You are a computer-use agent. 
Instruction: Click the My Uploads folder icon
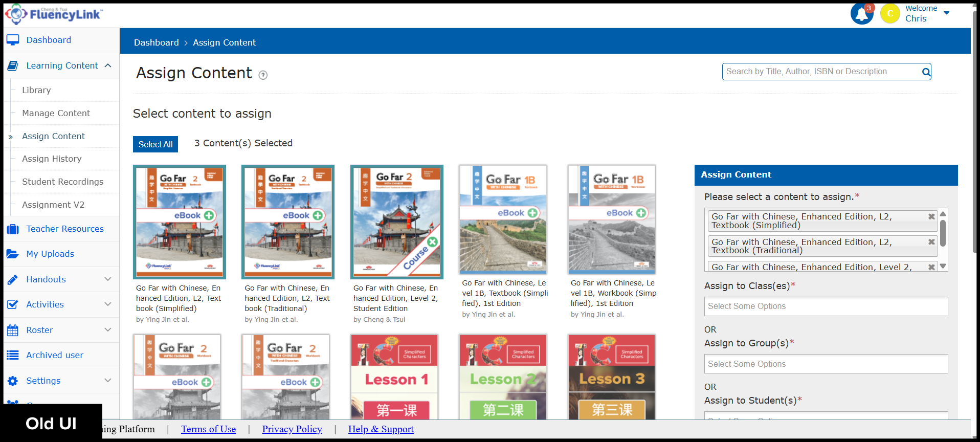point(13,254)
